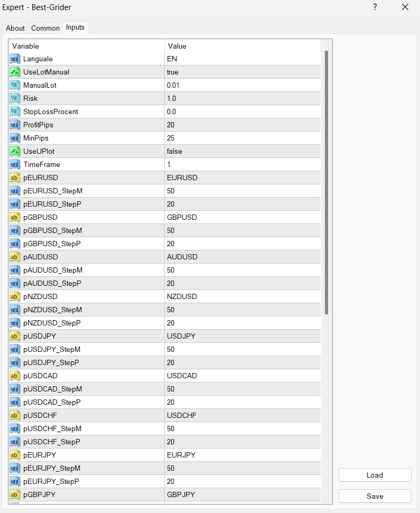
Task: Click the boolean icon beside UseUPlot
Action: pos(15,151)
